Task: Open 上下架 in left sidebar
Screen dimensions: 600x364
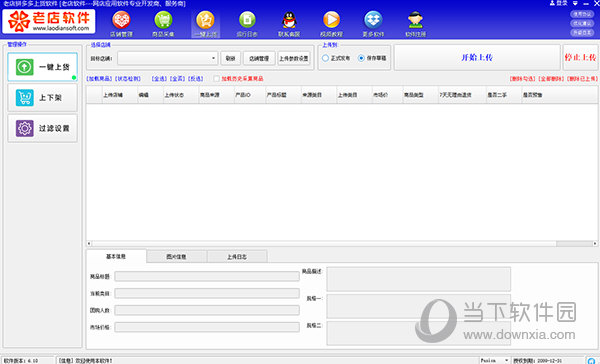Action: [x=42, y=98]
